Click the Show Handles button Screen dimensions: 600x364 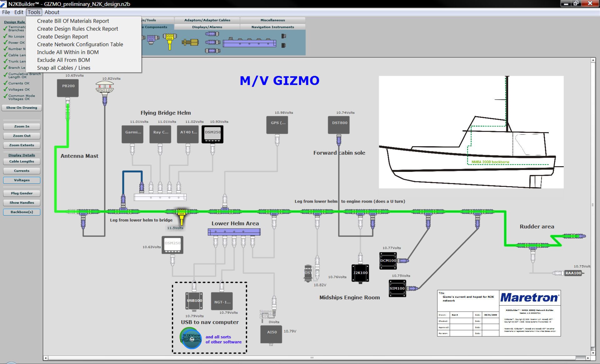click(22, 203)
